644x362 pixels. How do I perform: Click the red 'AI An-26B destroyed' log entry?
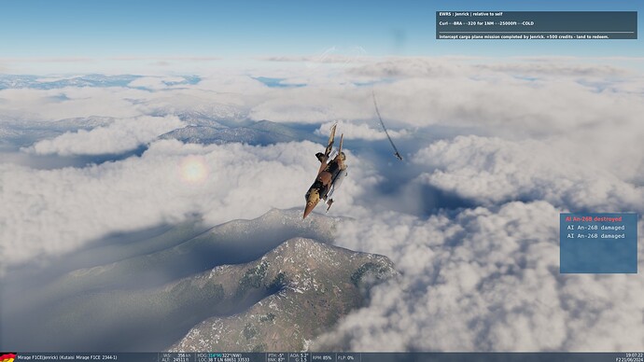pyautogui.click(x=594, y=219)
